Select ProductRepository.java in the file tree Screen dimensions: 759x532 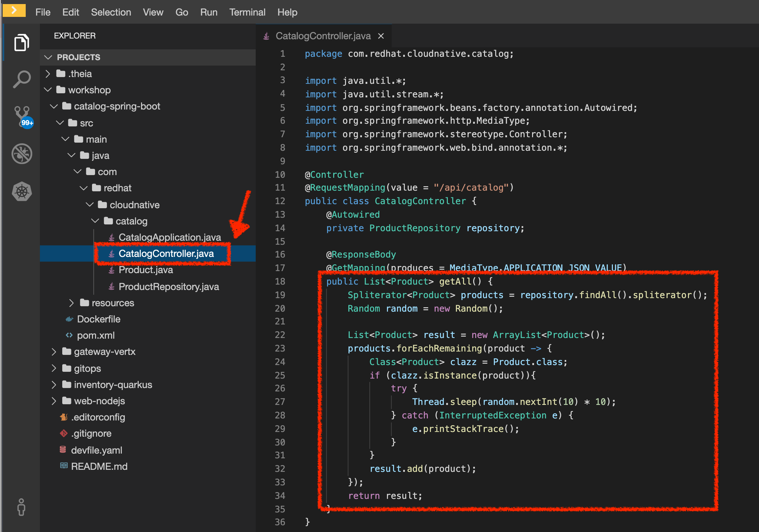pos(168,286)
